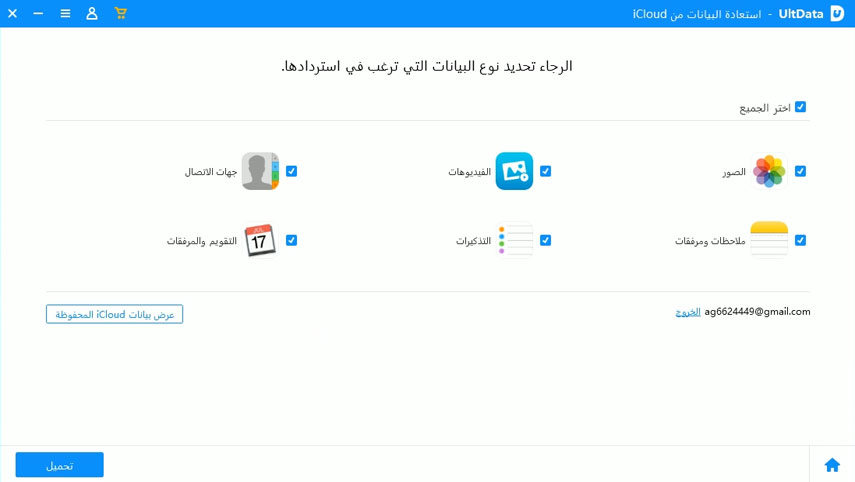Open the shopping cart purchase icon
The height and width of the screenshot is (482, 855).
tap(121, 13)
